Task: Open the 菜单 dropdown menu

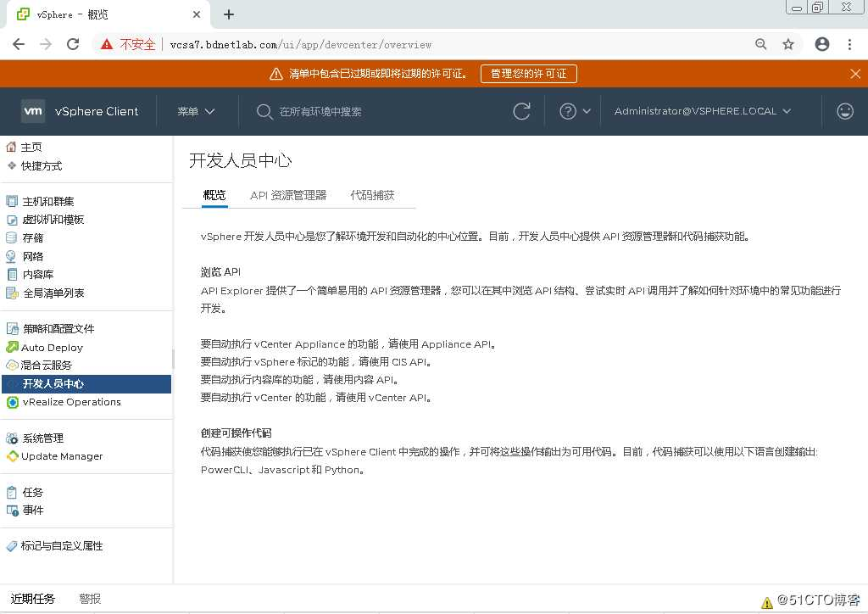Action: pos(196,111)
